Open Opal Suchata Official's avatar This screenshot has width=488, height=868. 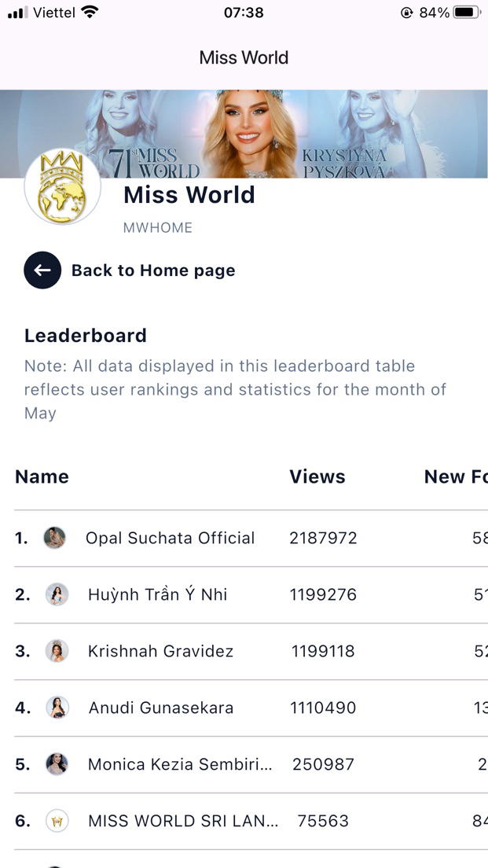pos(54,538)
